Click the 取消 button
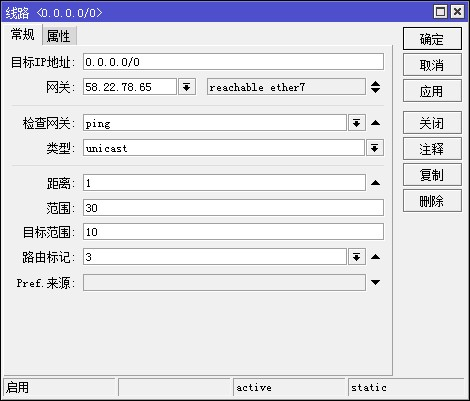The height and width of the screenshot is (401, 470). point(432,65)
